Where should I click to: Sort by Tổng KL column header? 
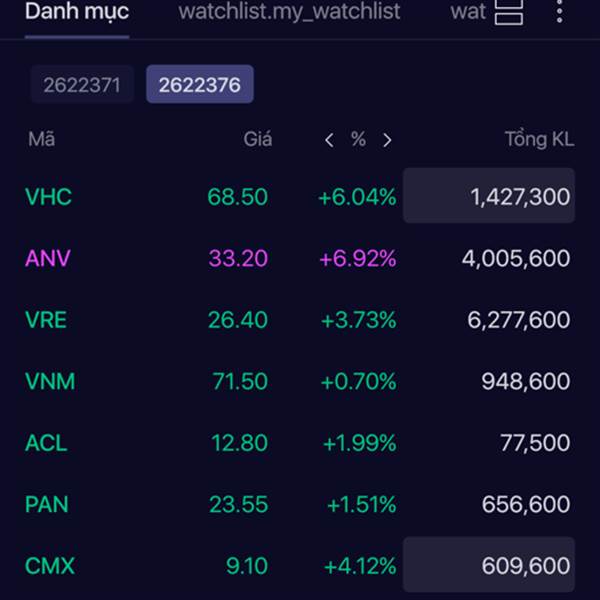pyautogui.click(x=539, y=139)
